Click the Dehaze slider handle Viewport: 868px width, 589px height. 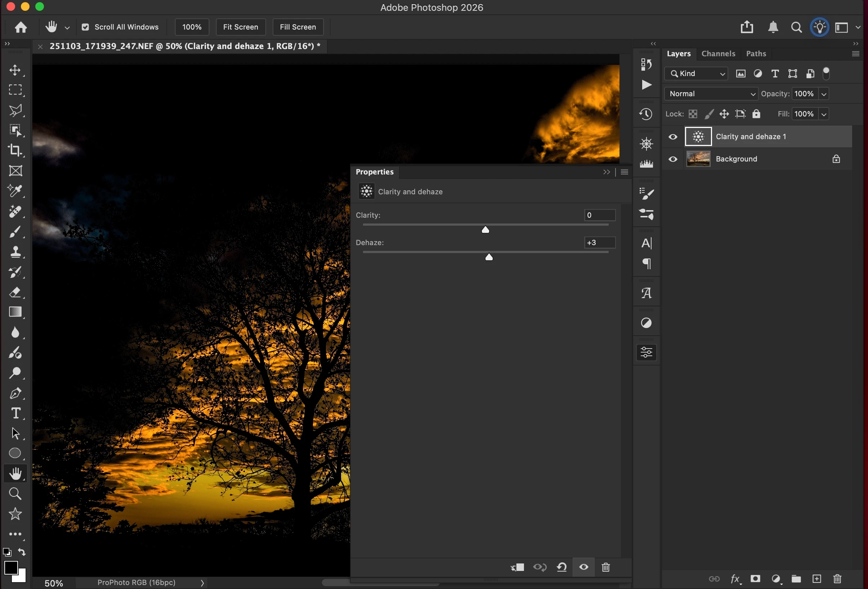(x=488, y=257)
